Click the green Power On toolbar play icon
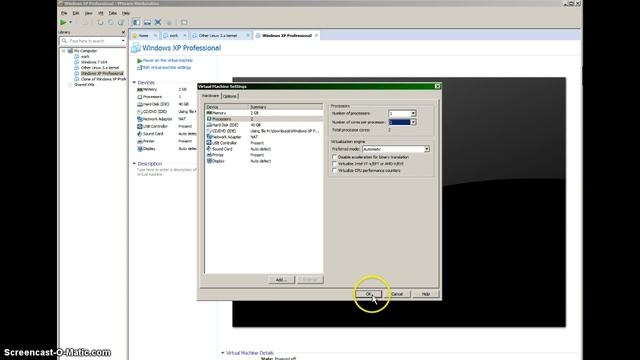The image size is (640, 360). 63,22
